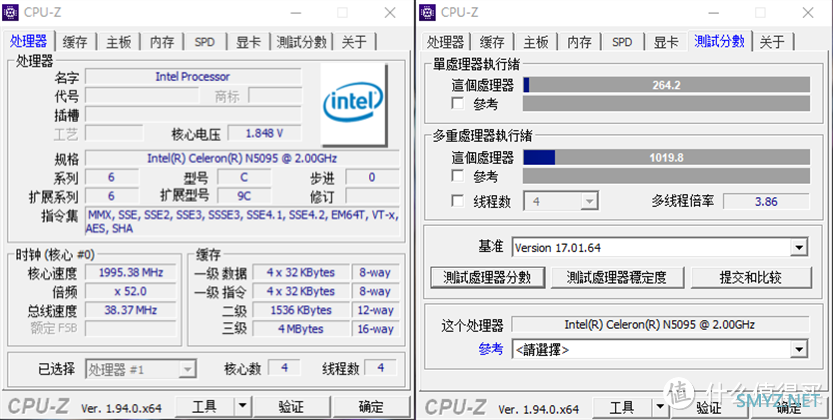Open 内存 tab in left window

coord(162,42)
